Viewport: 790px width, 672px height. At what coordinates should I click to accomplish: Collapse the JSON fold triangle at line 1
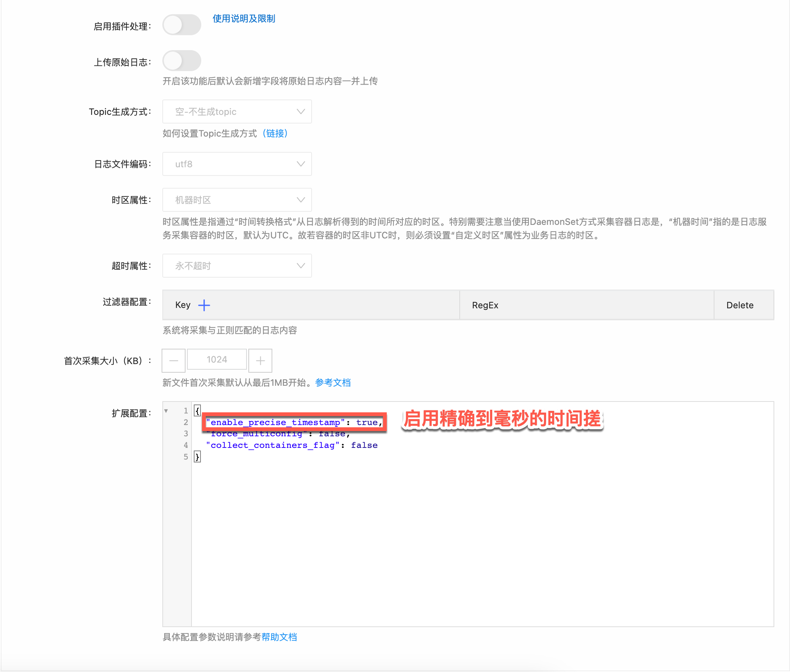coord(166,411)
